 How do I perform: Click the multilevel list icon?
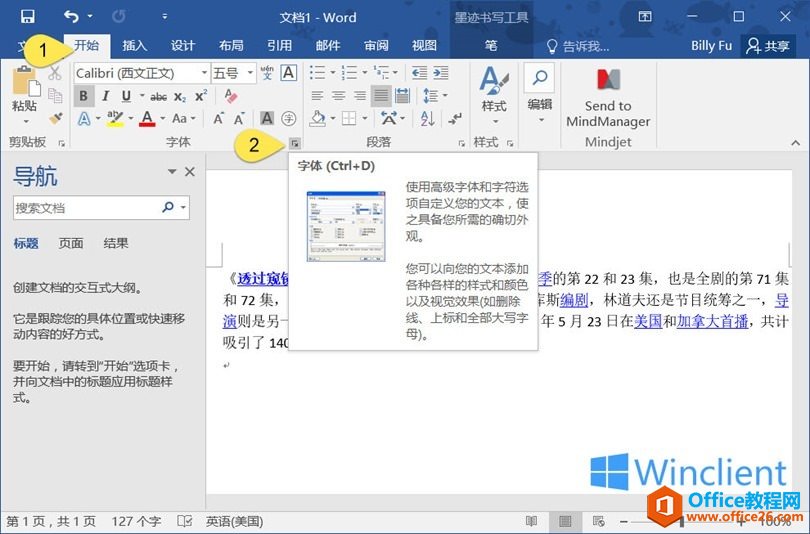(381, 73)
